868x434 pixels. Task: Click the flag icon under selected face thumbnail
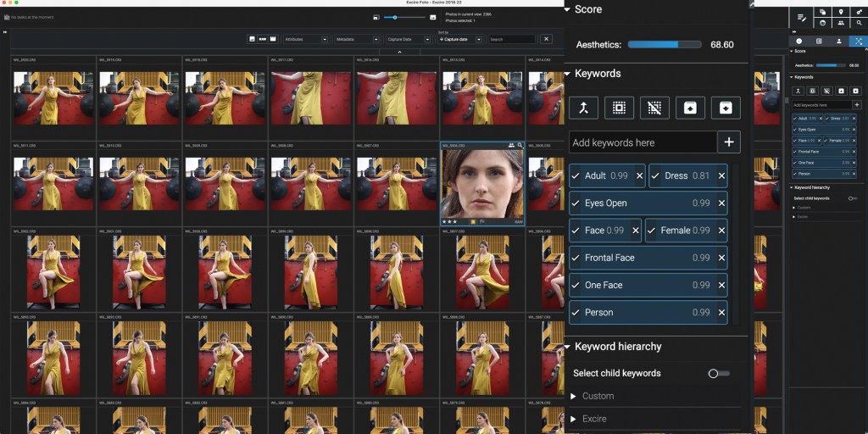[482, 221]
